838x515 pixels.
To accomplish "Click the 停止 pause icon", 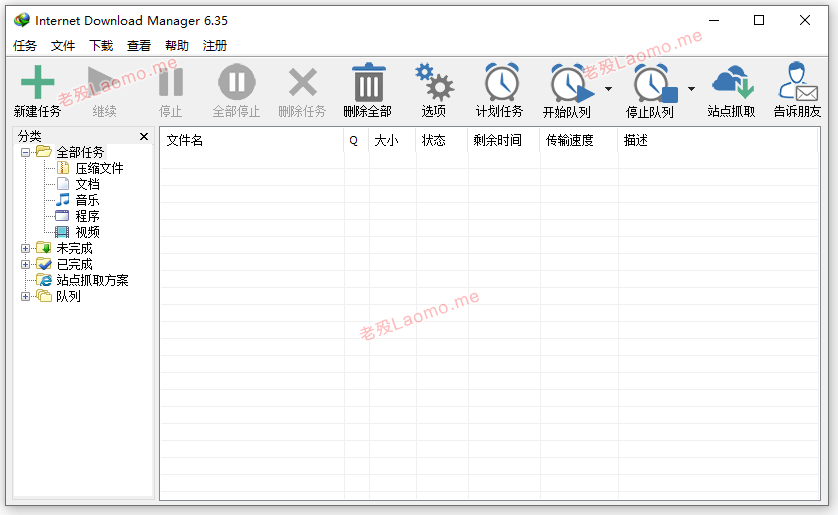I will tap(171, 82).
